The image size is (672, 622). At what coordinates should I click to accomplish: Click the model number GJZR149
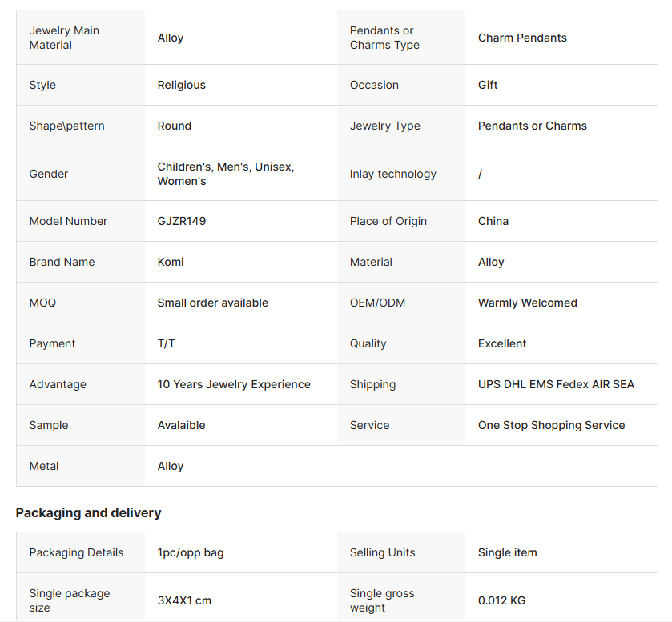pyautogui.click(x=182, y=221)
